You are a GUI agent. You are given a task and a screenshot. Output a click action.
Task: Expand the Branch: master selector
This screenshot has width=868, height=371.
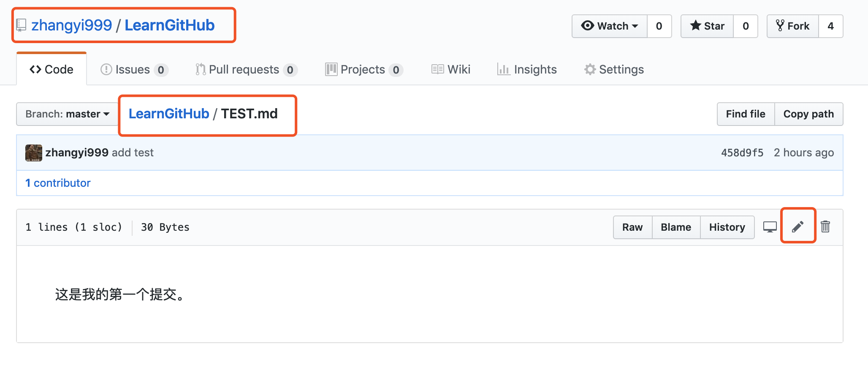pos(68,114)
